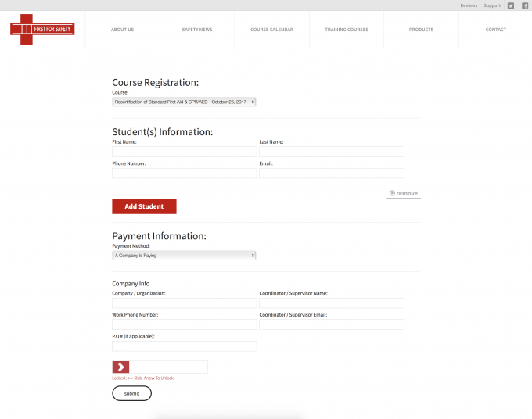Navigate to Training Courses
The width and height of the screenshot is (532, 419).
pyautogui.click(x=347, y=30)
